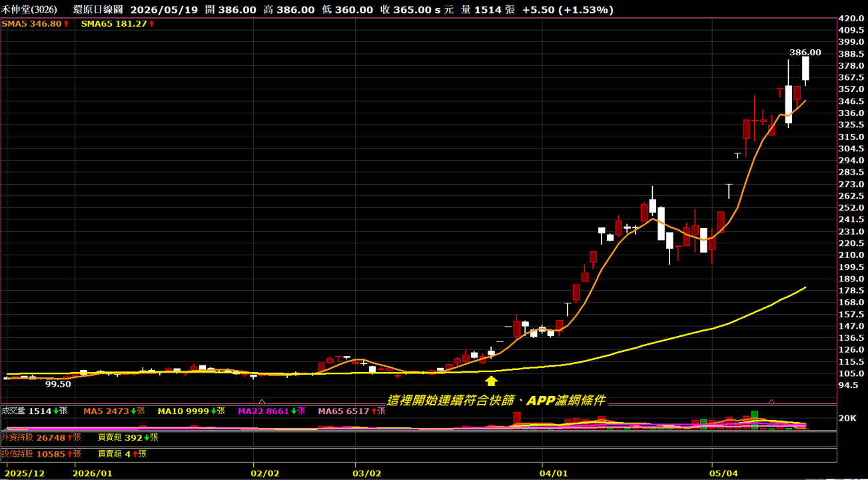Click the MA10 9999 yellow average label
This screenshot has width=868, height=480.
(188, 411)
